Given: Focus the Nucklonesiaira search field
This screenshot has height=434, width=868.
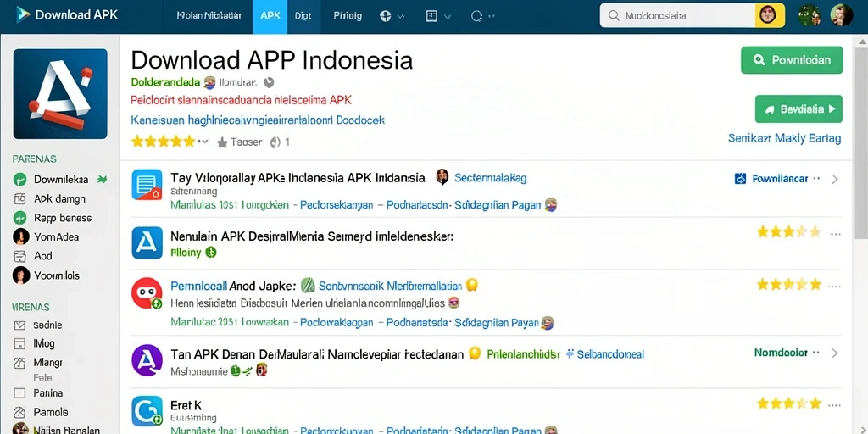Looking at the screenshot, I should coord(678,15).
